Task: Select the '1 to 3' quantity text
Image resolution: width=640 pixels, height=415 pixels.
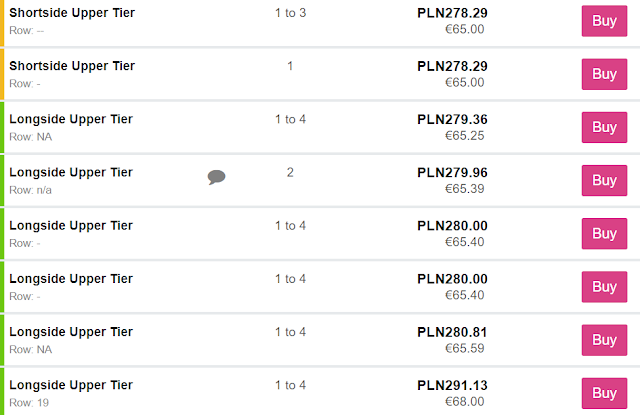Action: pos(290,13)
